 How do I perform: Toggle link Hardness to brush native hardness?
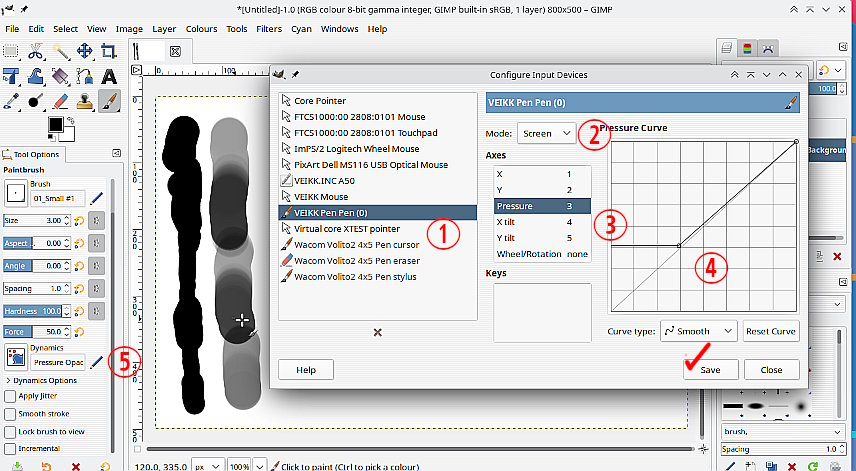click(96, 311)
